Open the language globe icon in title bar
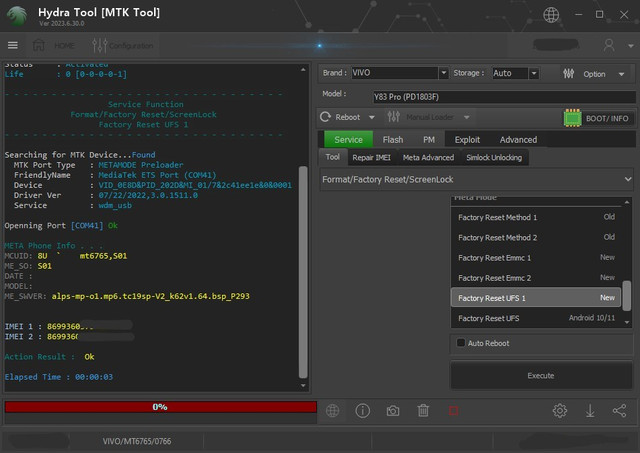640x453 pixels. click(551, 15)
